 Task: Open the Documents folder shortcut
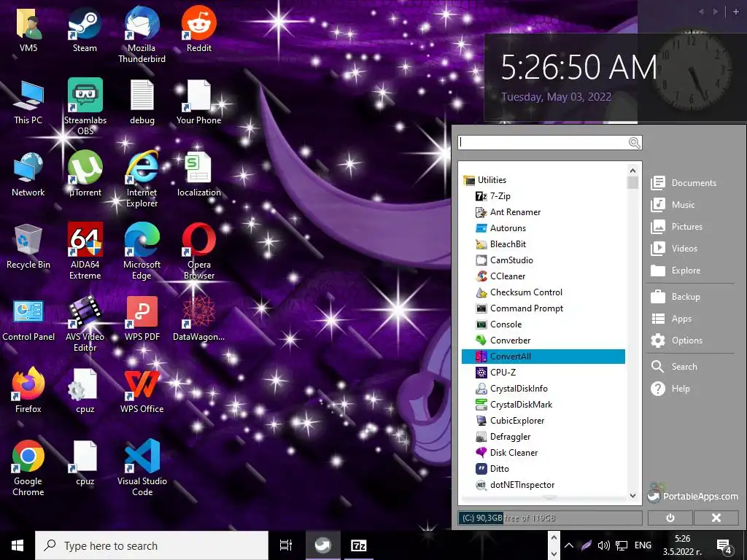click(x=684, y=183)
